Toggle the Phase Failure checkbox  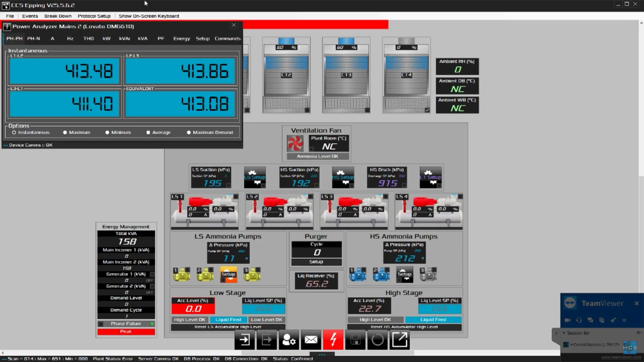pos(101,324)
